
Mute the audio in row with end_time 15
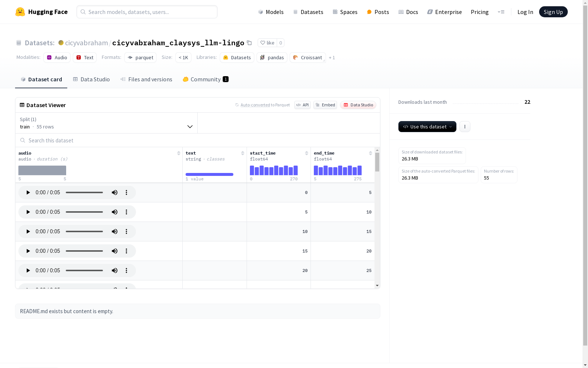(x=115, y=231)
